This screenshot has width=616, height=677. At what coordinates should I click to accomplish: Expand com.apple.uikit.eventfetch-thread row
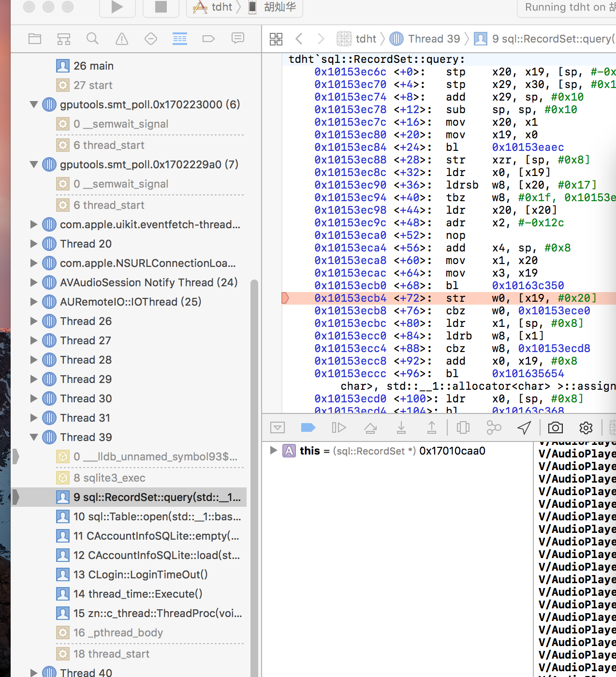pos(34,224)
